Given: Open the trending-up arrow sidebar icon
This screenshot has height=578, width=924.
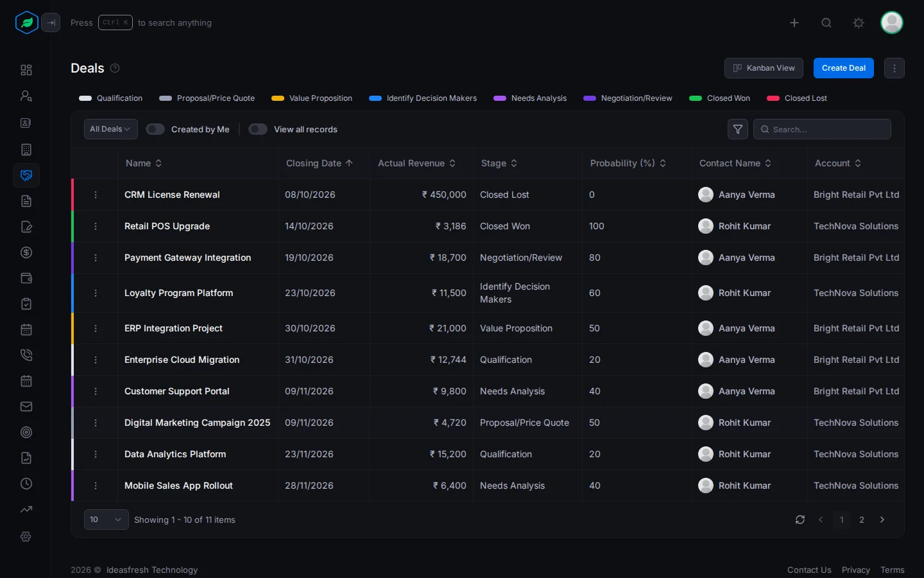Looking at the screenshot, I should pyautogui.click(x=26, y=509).
